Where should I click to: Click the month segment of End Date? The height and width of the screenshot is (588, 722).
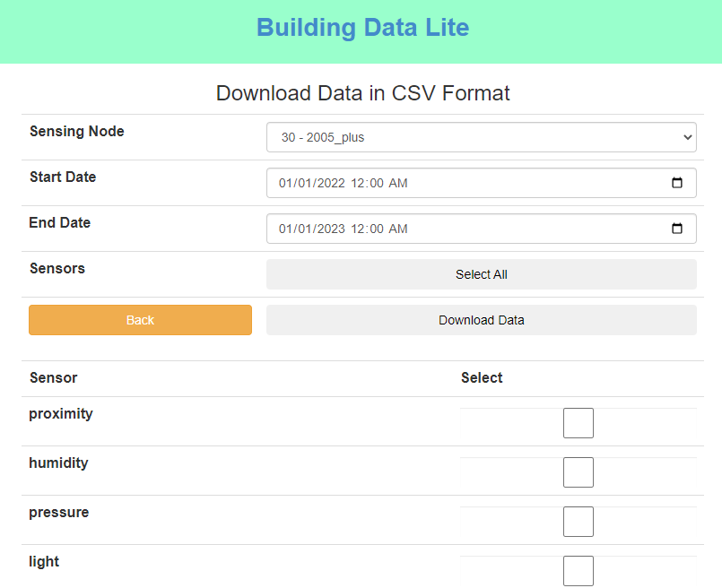tap(286, 229)
